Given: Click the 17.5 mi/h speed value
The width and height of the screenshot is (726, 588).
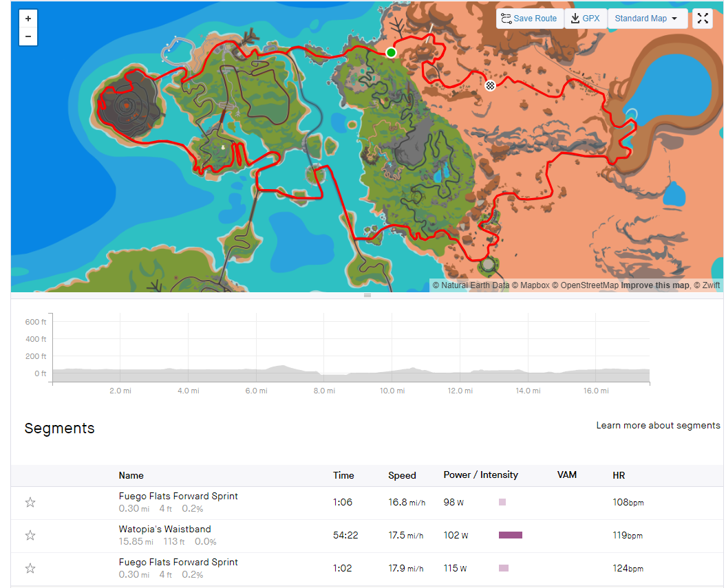Looking at the screenshot, I should (x=405, y=535).
